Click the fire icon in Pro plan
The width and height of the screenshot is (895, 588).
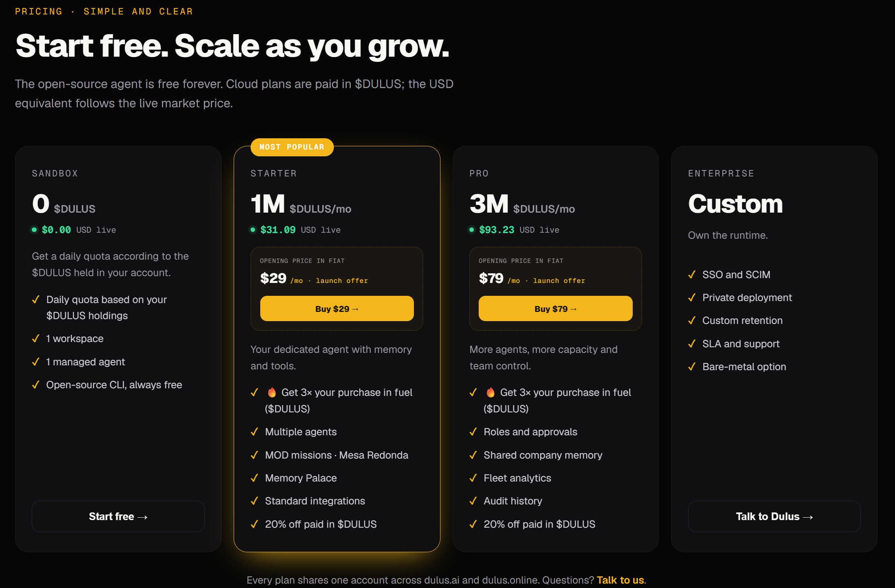pos(490,392)
